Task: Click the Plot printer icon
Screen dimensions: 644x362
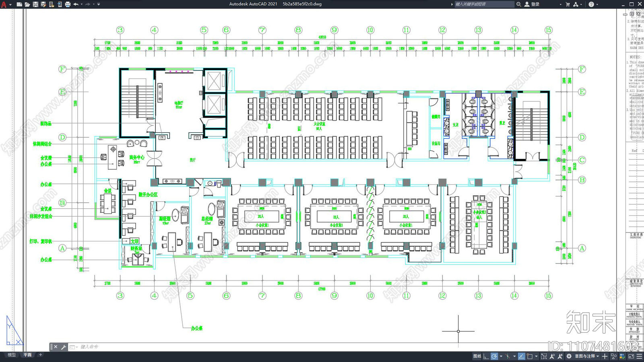Action: click(67, 4)
